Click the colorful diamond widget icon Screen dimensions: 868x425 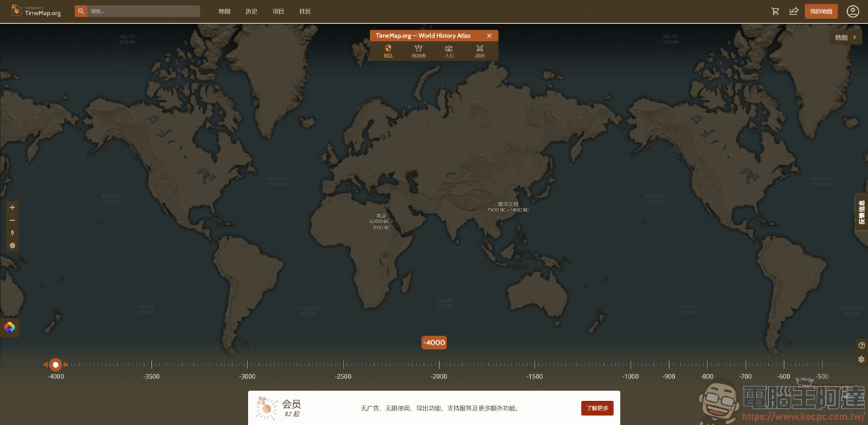click(x=9, y=327)
